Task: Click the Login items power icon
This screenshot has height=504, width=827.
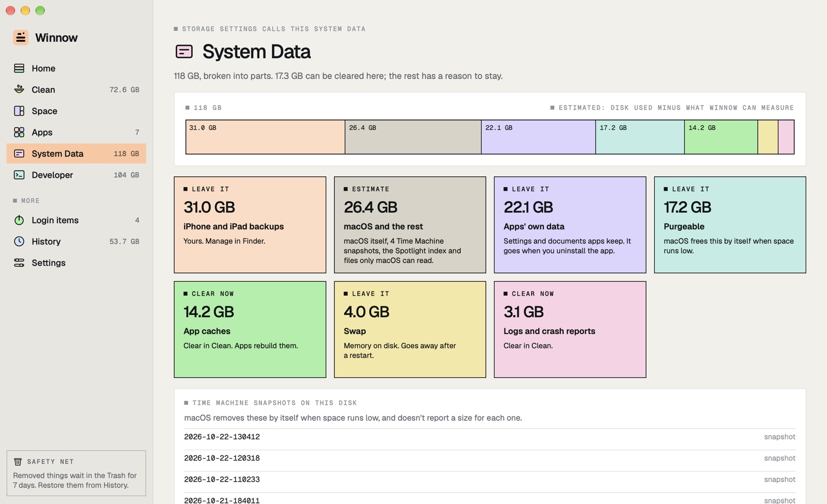Action: point(19,220)
